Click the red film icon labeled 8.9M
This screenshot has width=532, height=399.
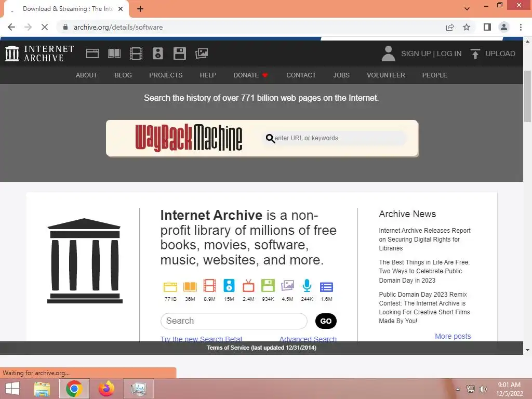coord(209,286)
